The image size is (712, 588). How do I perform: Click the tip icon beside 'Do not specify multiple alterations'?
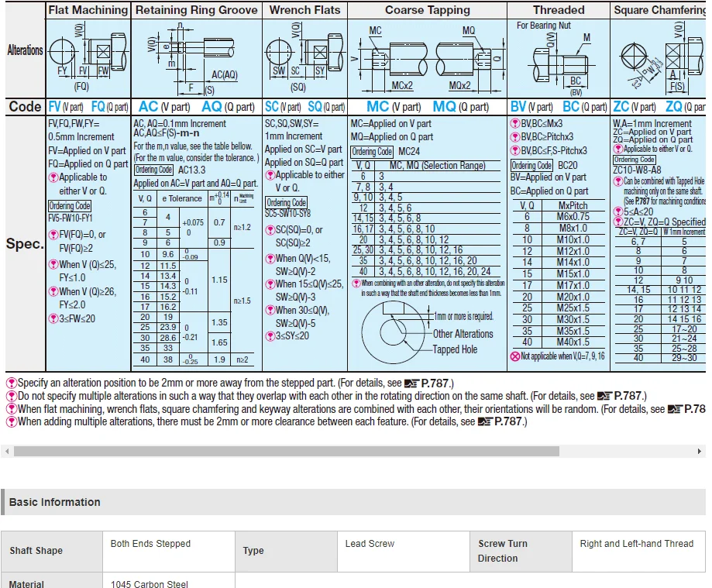(11, 396)
